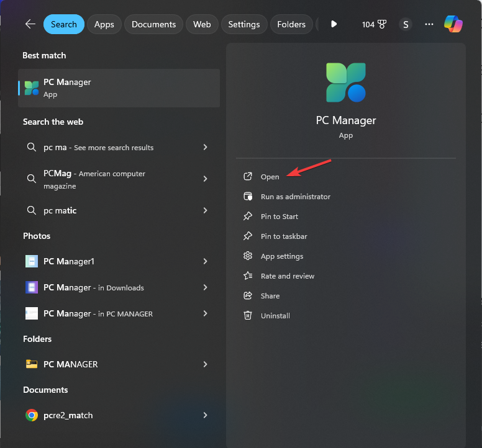Click the Pin to Start pin icon
This screenshot has height=448, width=482.
pos(248,216)
